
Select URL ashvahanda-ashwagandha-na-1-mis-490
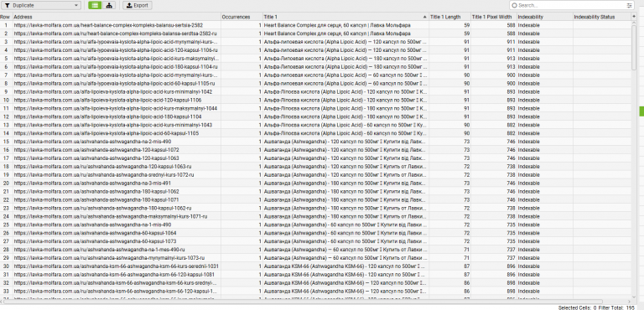coord(92,225)
